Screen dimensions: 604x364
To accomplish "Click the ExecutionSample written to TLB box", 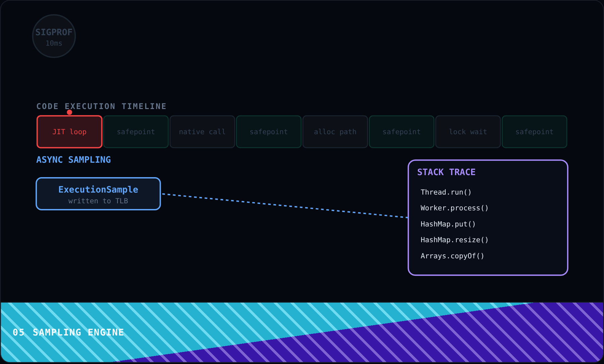I will [98, 194].
